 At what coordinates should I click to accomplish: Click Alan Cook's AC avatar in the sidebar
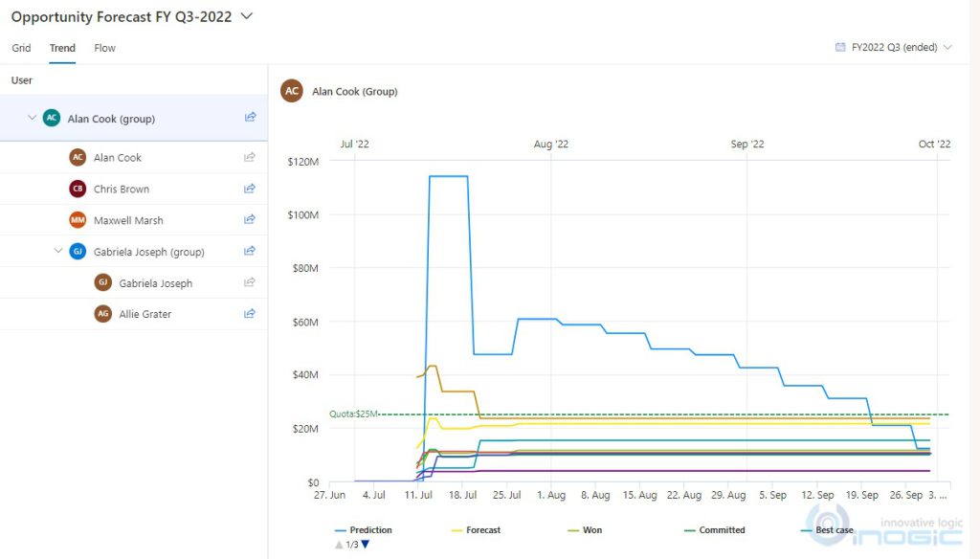click(x=78, y=157)
